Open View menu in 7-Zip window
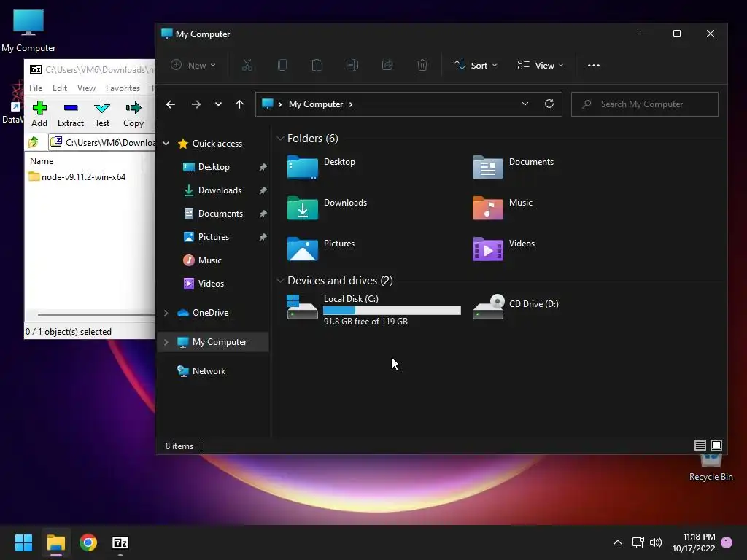The image size is (747, 560). 86,88
